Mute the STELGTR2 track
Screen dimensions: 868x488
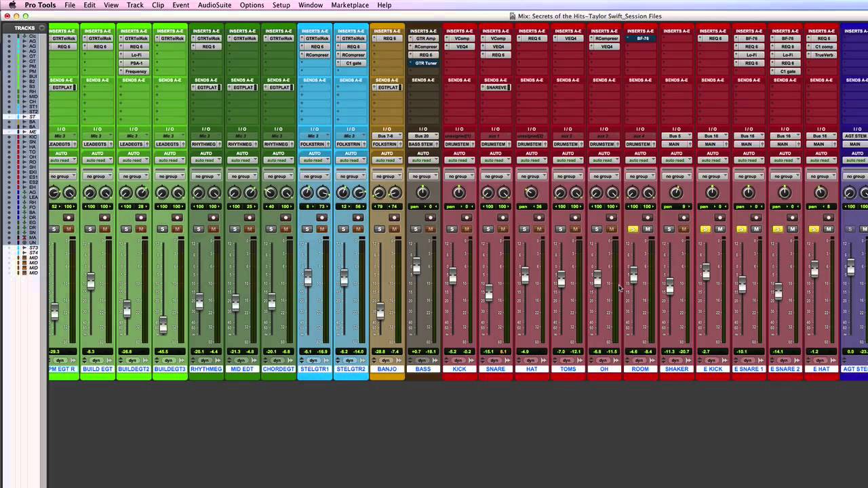359,229
